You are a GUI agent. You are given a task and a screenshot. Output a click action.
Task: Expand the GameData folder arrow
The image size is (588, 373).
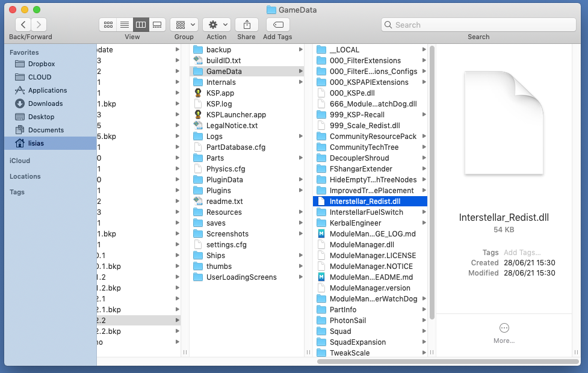tap(300, 71)
